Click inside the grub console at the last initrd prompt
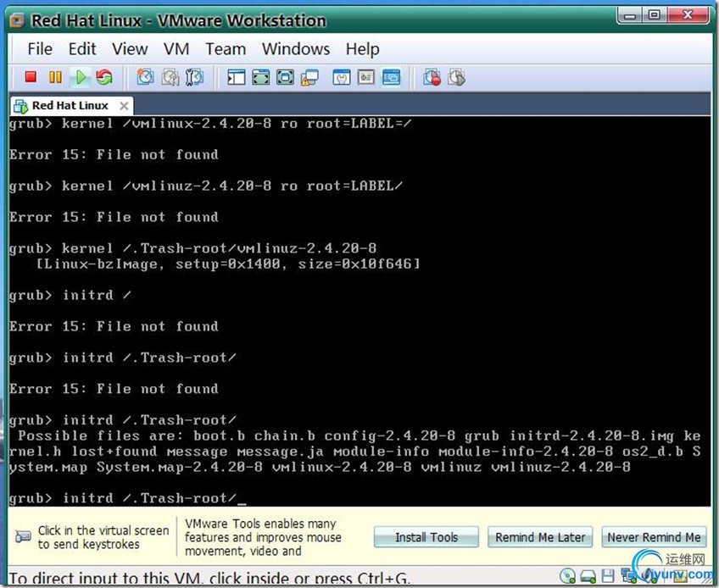719x588 pixels. (128, 498)
